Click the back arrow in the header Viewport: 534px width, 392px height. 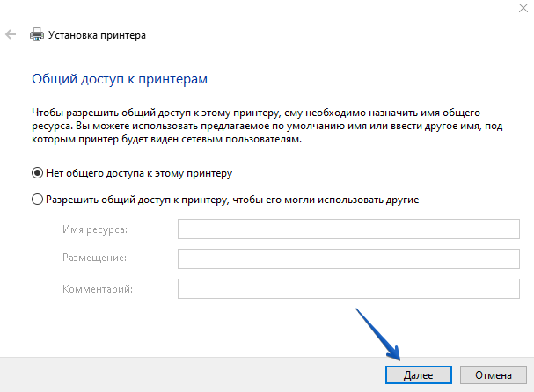(x=11, y=35)
